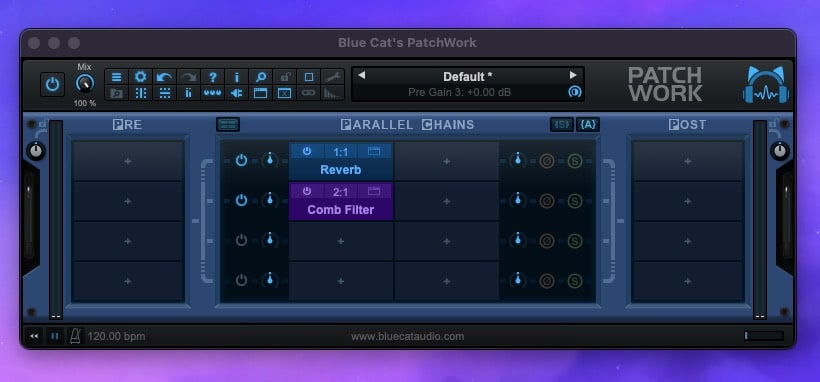Image resolution: width=820 pixels, height=382 pixels.
Task: Click the vertical dotted columns icon
Action: pos(140,93)
